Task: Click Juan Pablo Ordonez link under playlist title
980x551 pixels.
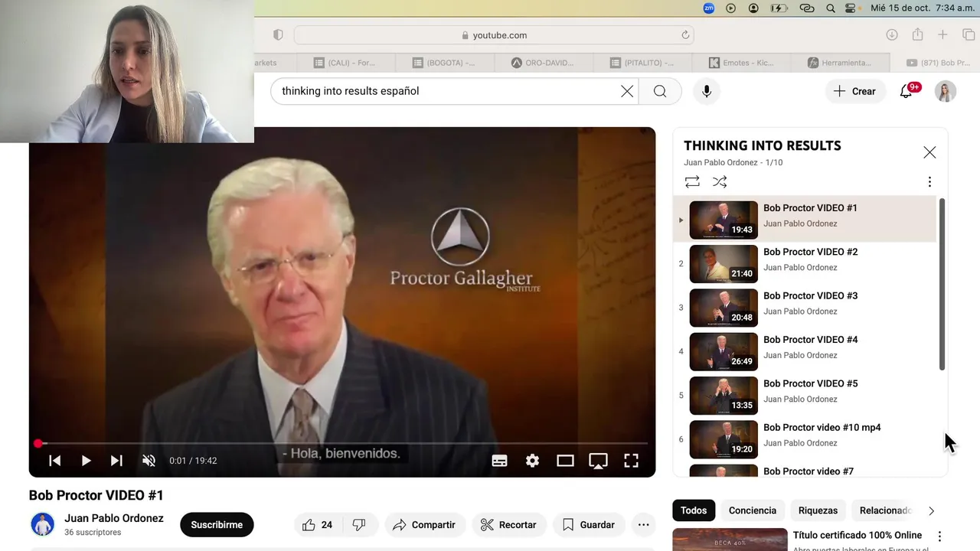Action: click(x=720, y=162)
